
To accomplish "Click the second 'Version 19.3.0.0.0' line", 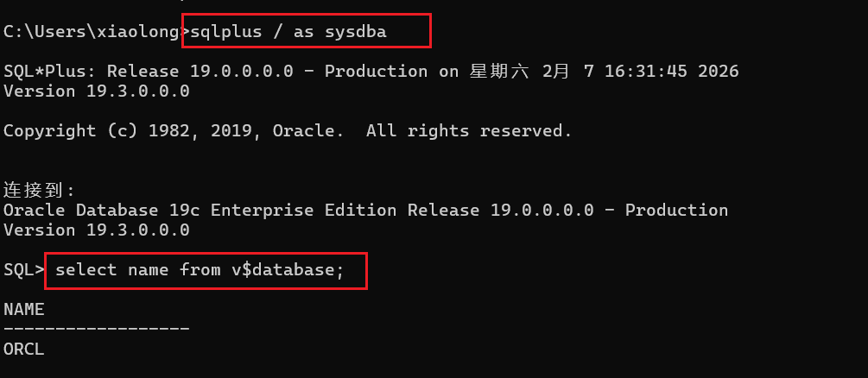I will 97,230.
